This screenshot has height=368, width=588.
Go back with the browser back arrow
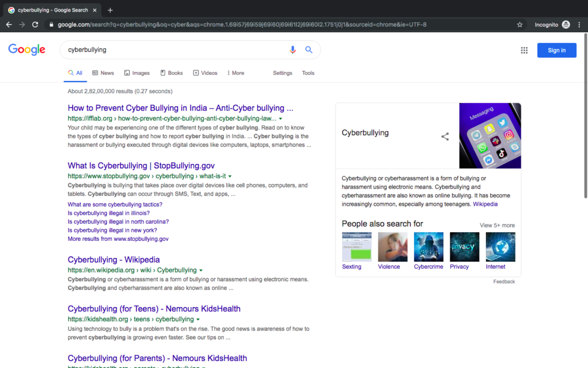coord(9,25)
